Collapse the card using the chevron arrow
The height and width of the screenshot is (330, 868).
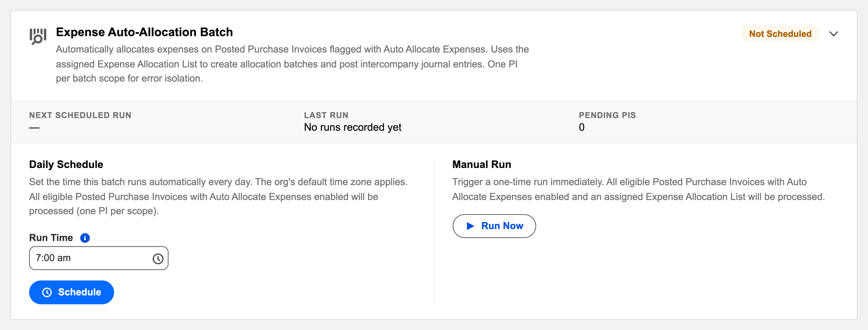[833, 34]
